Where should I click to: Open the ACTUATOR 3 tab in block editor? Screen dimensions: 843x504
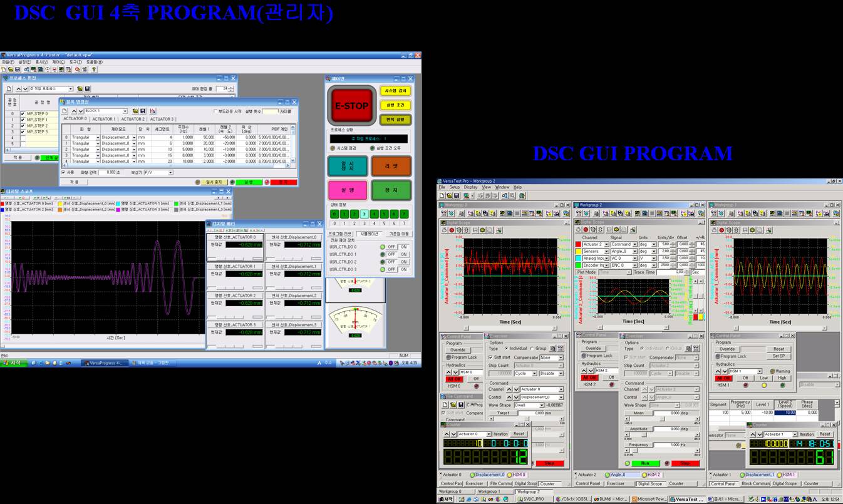pos(161,119)
